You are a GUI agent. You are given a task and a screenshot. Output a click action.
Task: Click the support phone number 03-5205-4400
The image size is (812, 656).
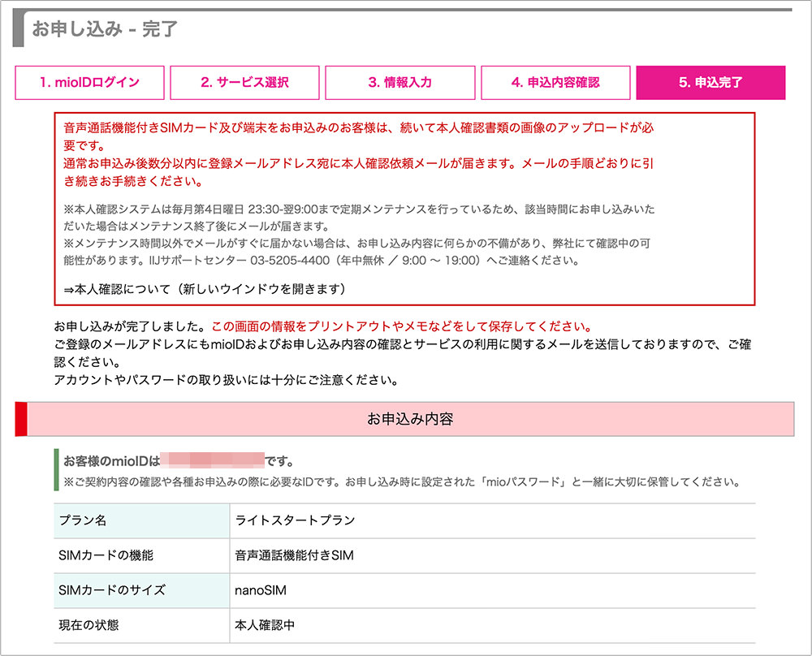[290, 261]
